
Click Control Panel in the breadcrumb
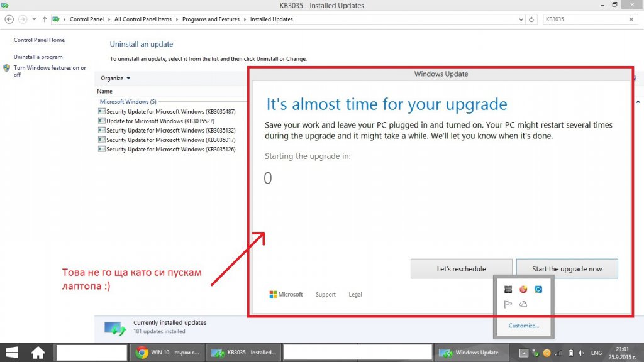tap(87, 19)
